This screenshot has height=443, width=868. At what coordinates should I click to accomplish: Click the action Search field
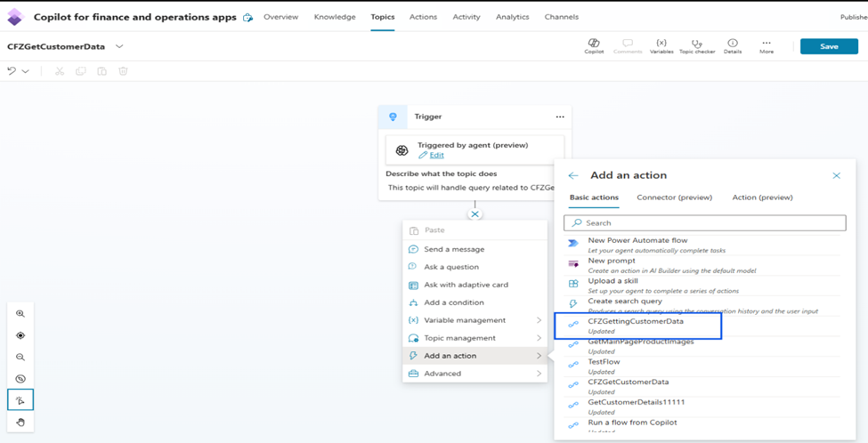point(705,223)
